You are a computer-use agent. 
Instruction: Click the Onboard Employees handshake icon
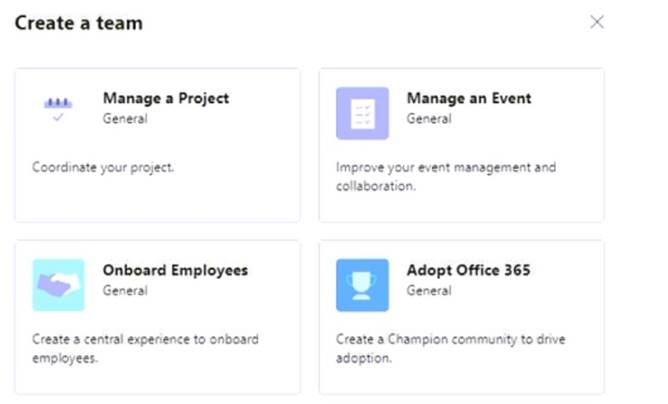pos(58,285)
